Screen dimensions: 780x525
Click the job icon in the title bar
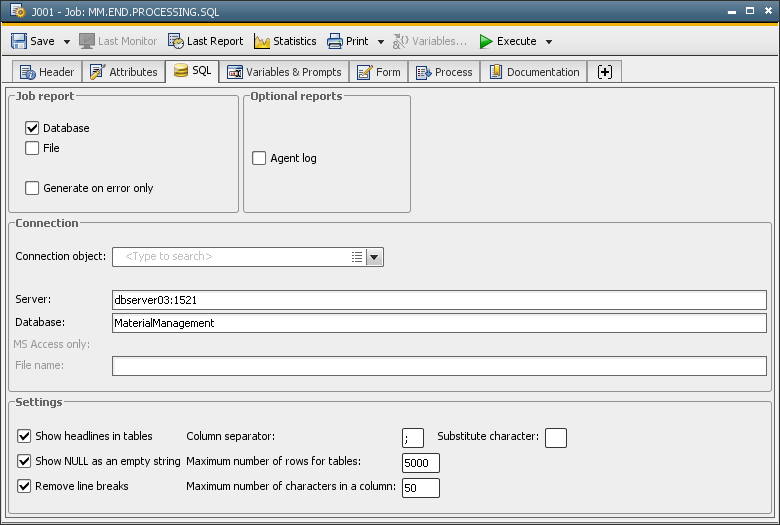tap(17, 12)
